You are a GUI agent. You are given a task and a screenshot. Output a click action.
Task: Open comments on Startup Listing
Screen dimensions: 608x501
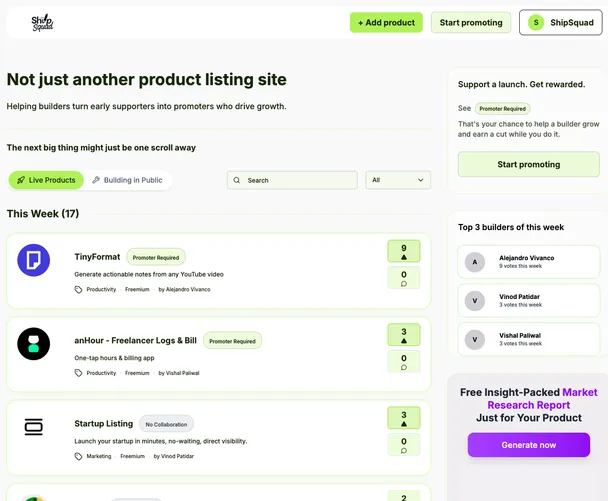pos(404,445)
